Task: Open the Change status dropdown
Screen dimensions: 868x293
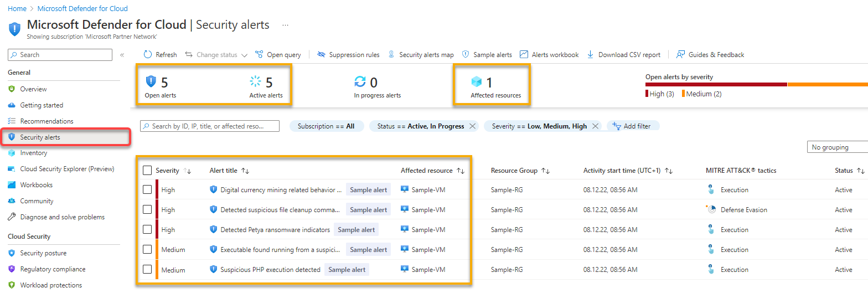Action: coord(216,55)
